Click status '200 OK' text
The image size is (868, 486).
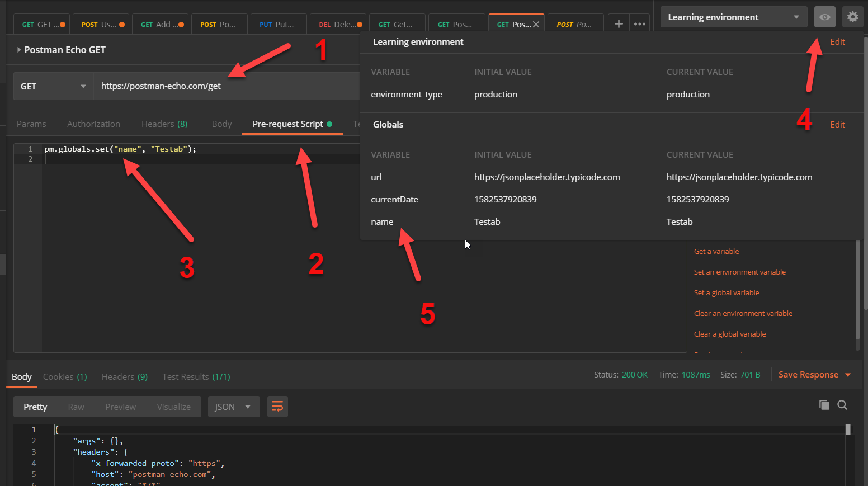click(x=635, y=375)
